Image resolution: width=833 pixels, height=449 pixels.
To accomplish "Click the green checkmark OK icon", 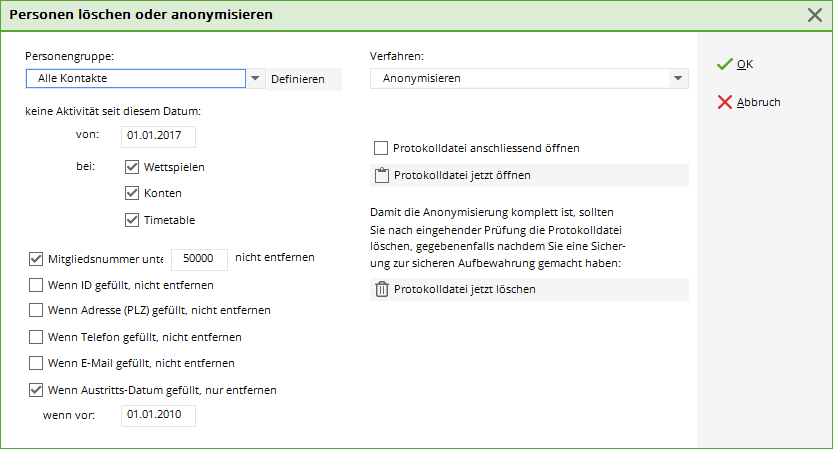I will tap(725, 65).
